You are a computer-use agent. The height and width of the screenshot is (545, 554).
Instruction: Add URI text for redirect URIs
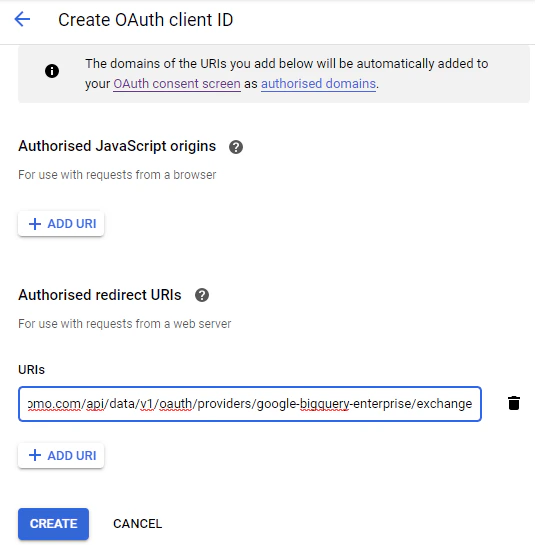click(72, 456)
